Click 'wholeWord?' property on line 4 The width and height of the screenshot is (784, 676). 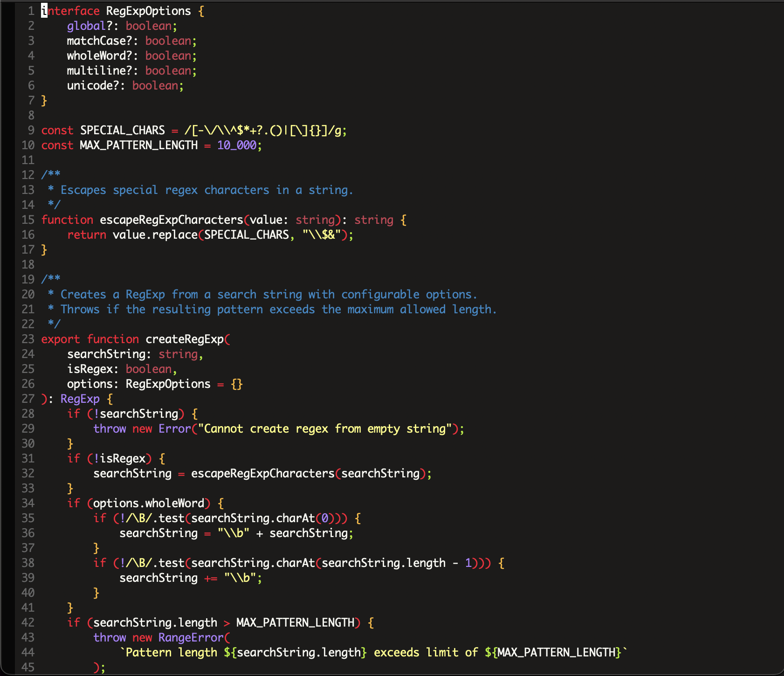pos(100,55)
